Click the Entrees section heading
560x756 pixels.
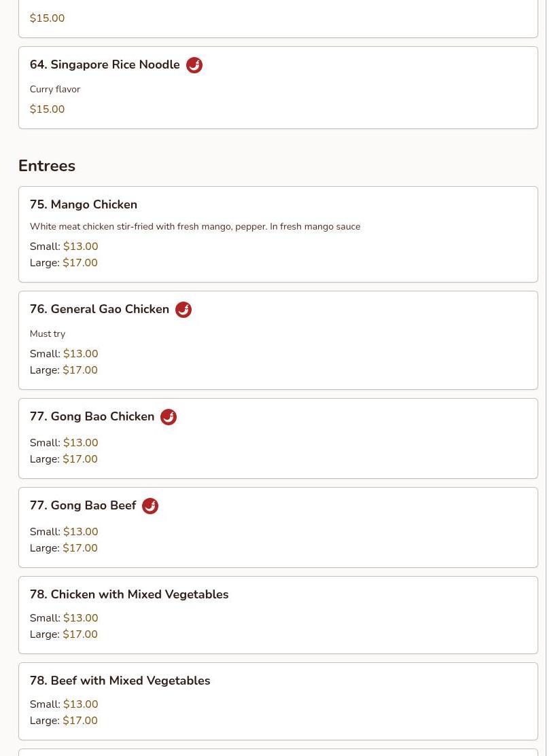tap(47, 166)
